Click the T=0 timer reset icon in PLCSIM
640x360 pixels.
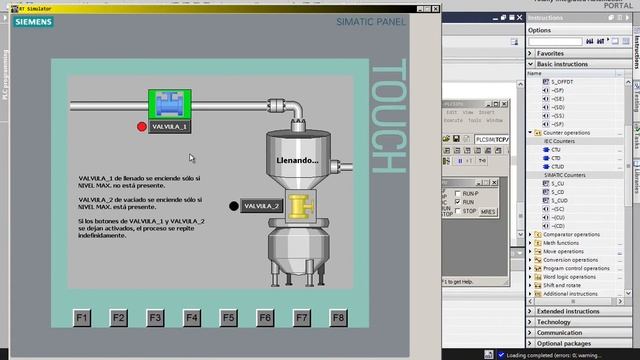[x=482, y=161]
